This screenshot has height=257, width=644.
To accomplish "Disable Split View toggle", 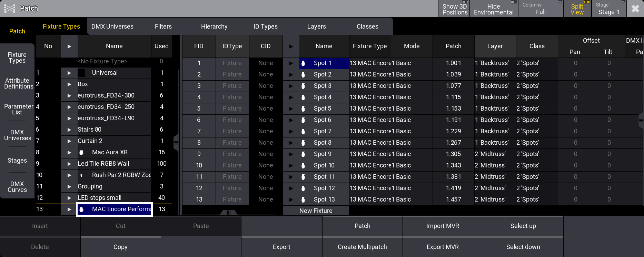I will (x=577, y=9).
